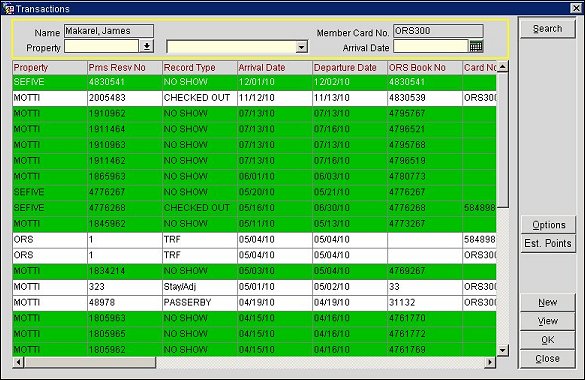Create a New transaction
This screenshot has height=380, width=585.
[547, 302]
